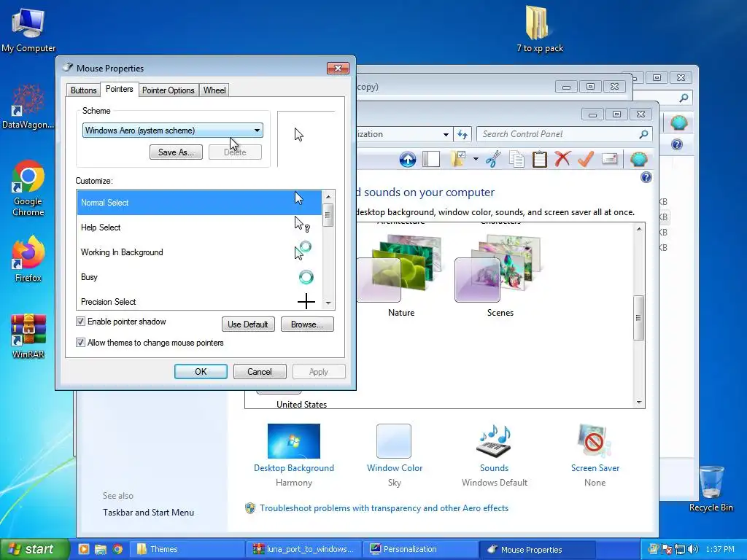747x560 pixels.
Task: Click the folder quick launch icon
Action: [100, 549]
